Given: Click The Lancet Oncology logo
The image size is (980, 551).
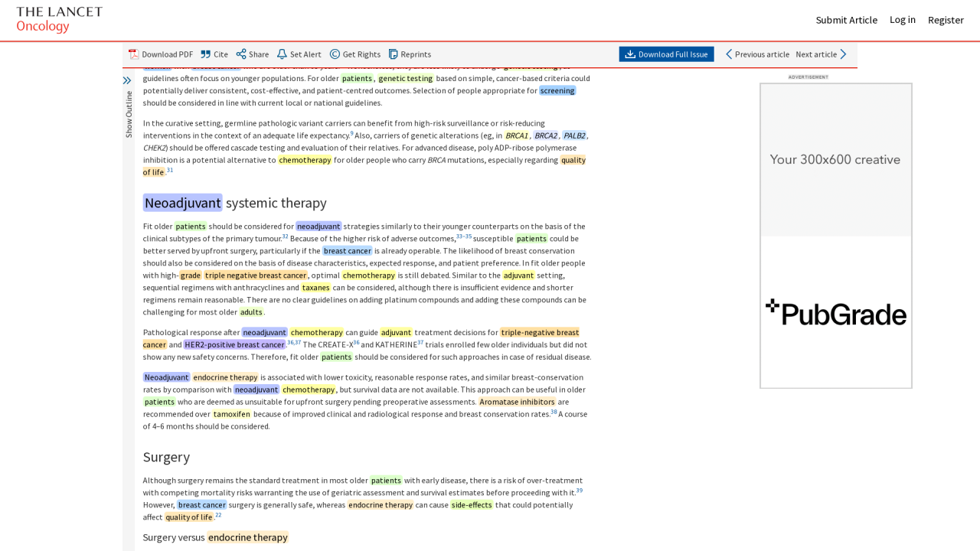Looking at the screenshot, I should [59, 20].
